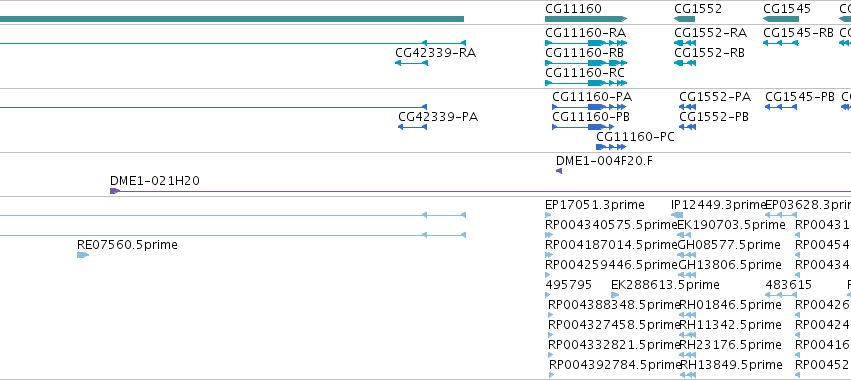Open EST RP004259446.5prime
The height and width of the screenshot is (380, 851).
612,265
